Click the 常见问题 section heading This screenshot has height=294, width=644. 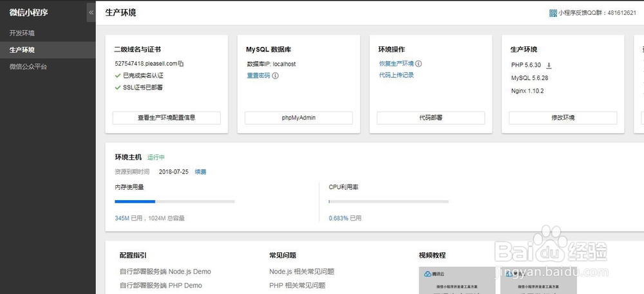coord(283,255)
